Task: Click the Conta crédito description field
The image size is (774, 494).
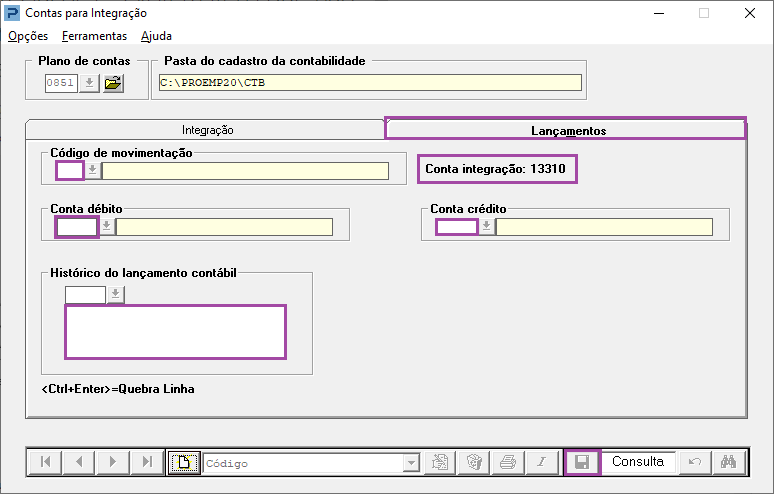Action: [x=604, y=227]
